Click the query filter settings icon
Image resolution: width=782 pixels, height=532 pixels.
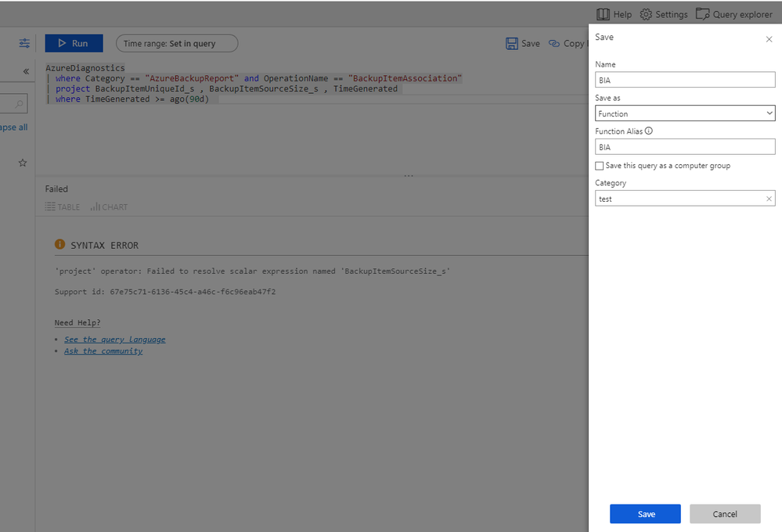[x=24, y=43]
